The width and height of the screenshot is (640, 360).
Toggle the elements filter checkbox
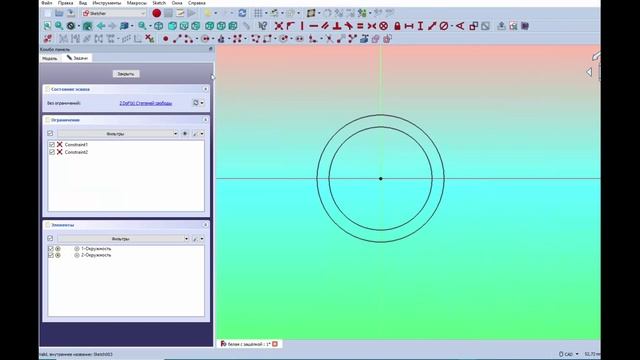pos(50,238)
